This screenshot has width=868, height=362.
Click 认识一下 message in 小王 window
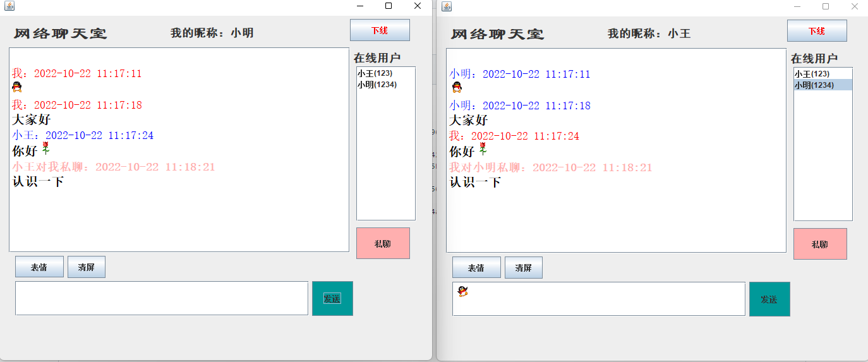pos(475,182)
